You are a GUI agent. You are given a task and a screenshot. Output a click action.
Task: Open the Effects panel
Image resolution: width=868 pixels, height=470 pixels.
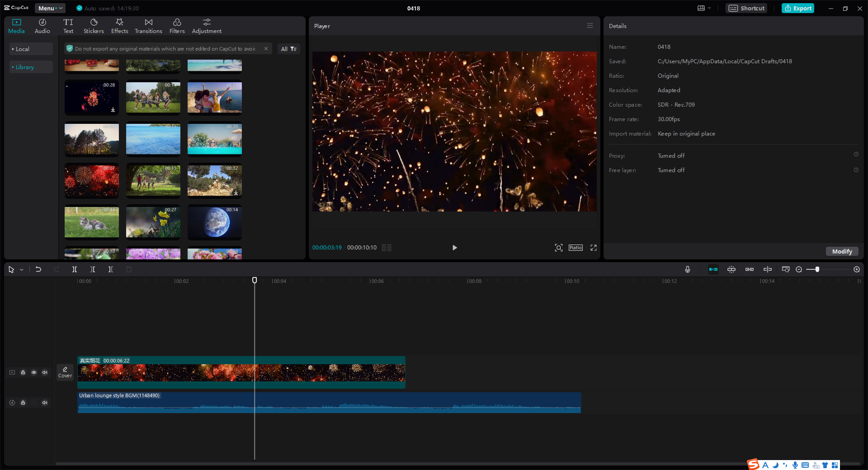click(x=119, y=25)
